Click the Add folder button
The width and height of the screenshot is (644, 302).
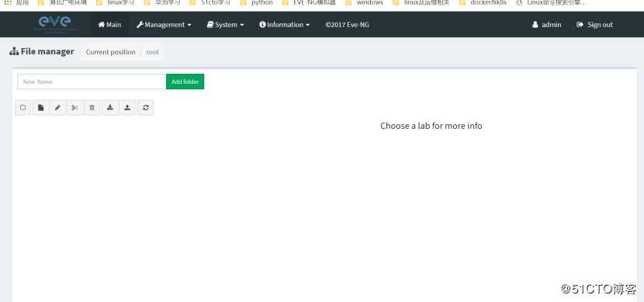click(185, 82)
